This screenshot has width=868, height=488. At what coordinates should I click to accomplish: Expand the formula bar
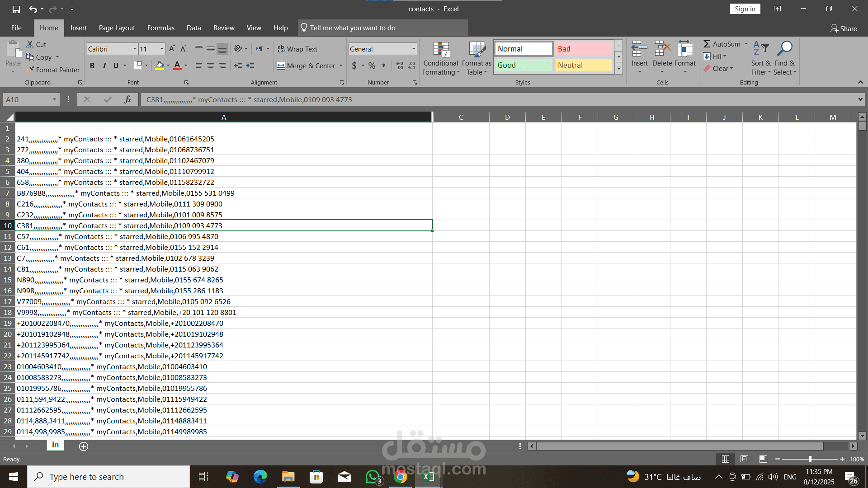[860, 99]
